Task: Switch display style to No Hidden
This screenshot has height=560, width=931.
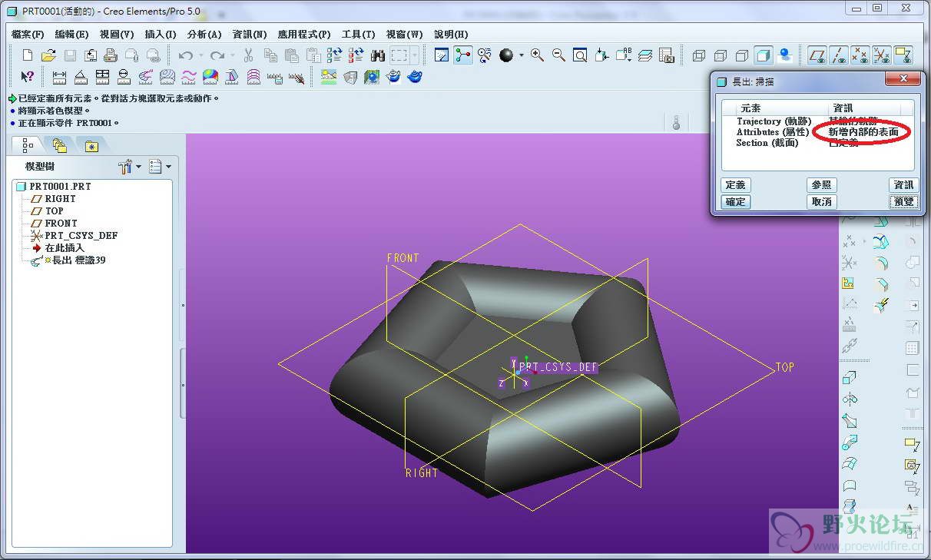Action: (742, 55)
